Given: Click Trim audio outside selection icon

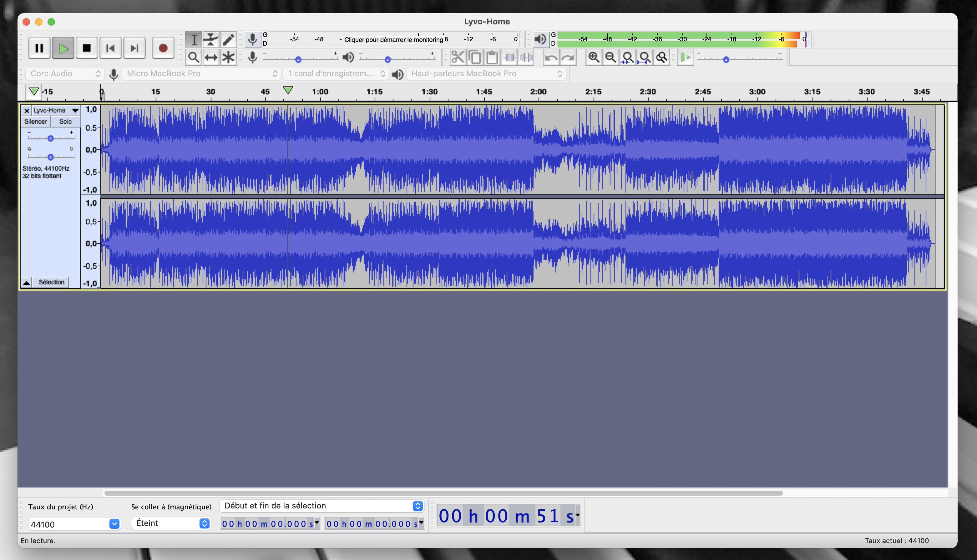Looking at the screenshot, I should (509, 57).
